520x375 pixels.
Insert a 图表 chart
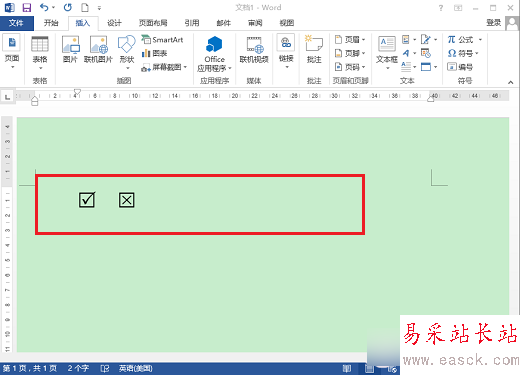click(x=154, y=53)
